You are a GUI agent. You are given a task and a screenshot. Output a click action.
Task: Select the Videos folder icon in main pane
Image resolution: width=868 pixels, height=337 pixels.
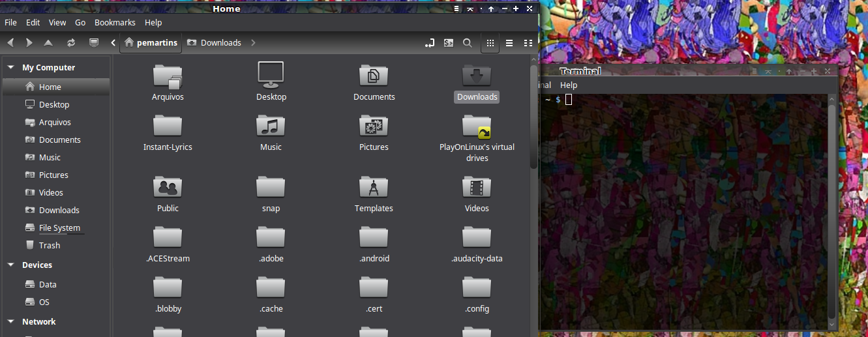(x=477, y=186)
